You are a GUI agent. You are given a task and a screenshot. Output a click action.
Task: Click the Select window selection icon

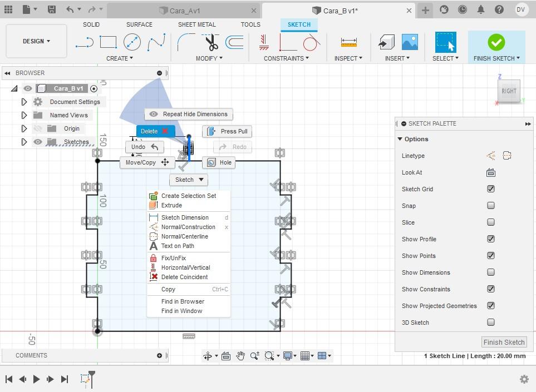coord(445,42)
